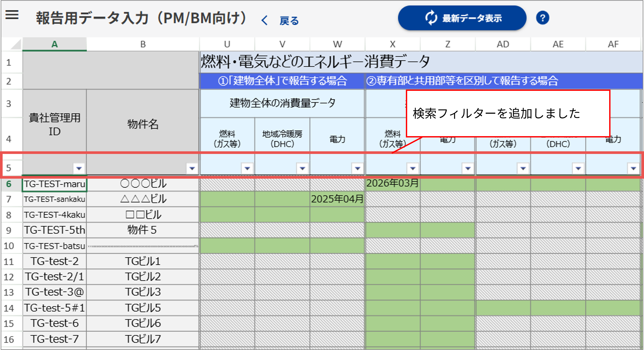Screen dimensions: 644x350
Task: Click the back chevron arrow icon
Action: (x=265, y=20)
